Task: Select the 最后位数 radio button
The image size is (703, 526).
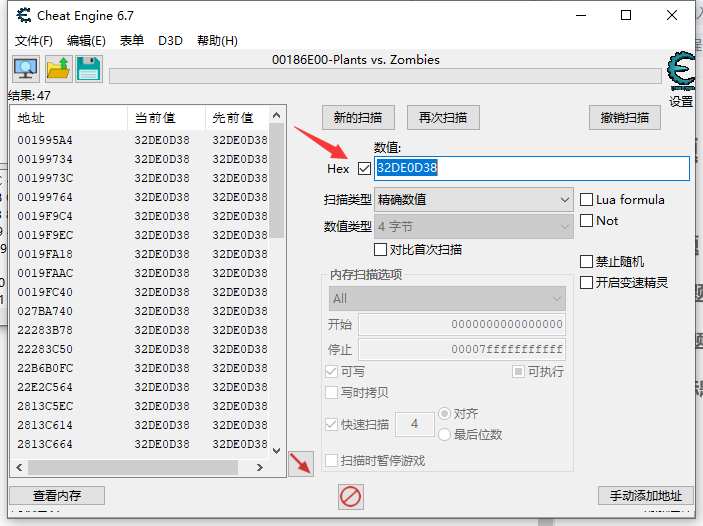Action: click(x=444, y=434)
